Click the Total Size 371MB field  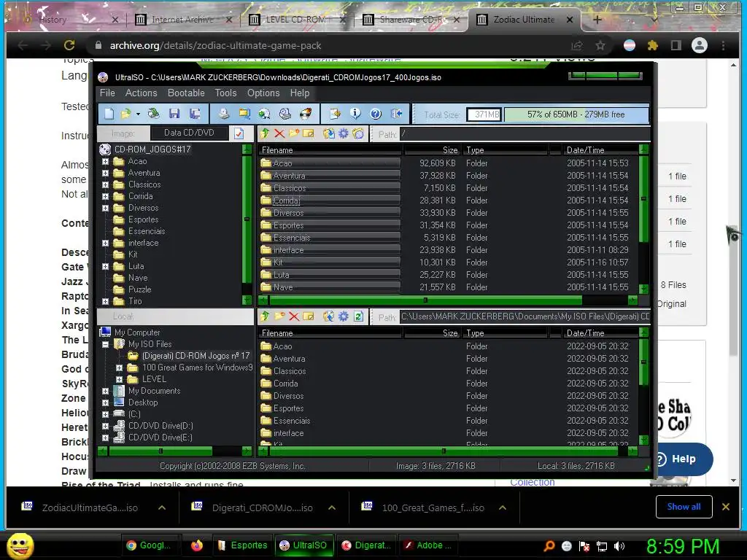coord(484,114)
